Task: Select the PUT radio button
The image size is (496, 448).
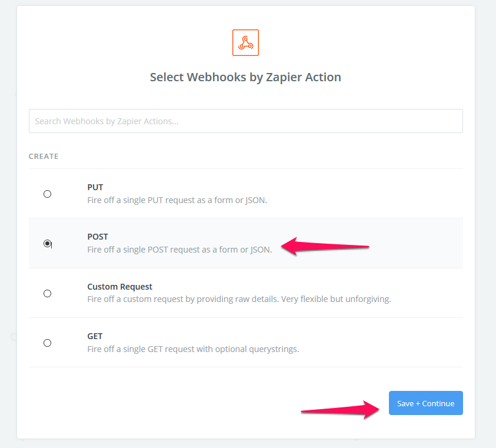Action: pyautogui.click(x=48, y=194)
